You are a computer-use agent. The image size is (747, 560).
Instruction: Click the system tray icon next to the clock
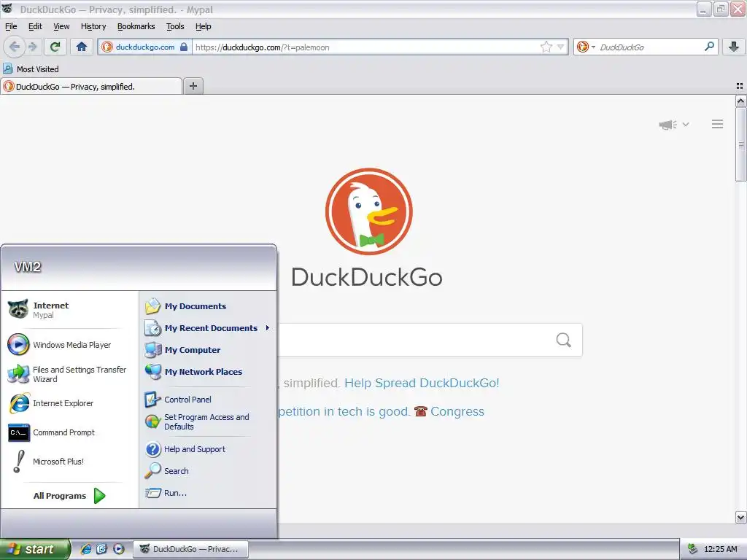click(x=693, y=549)
